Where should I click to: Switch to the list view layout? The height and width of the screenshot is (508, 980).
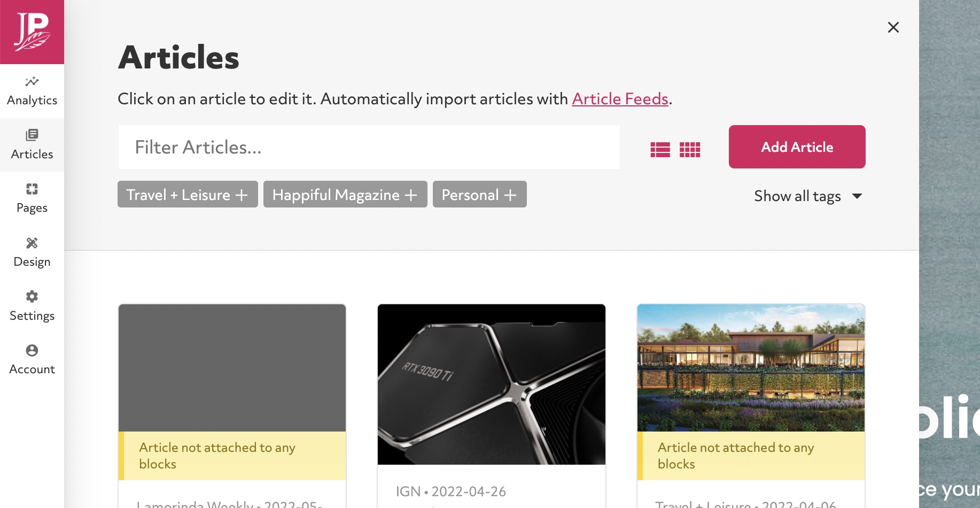tap(660, 149)
